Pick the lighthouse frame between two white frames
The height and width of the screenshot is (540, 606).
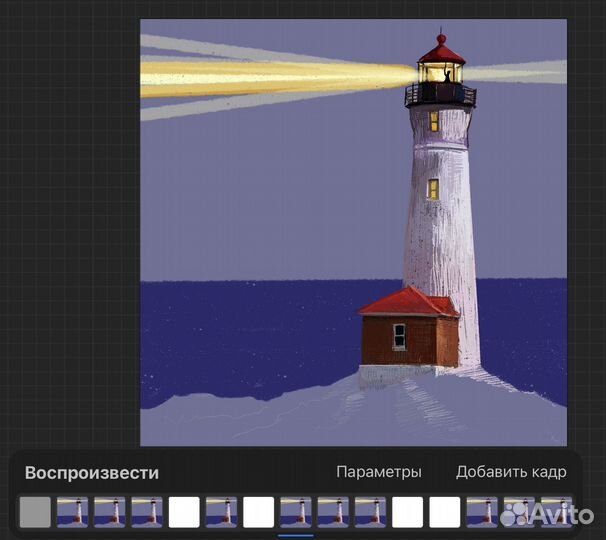pos(221,512)
